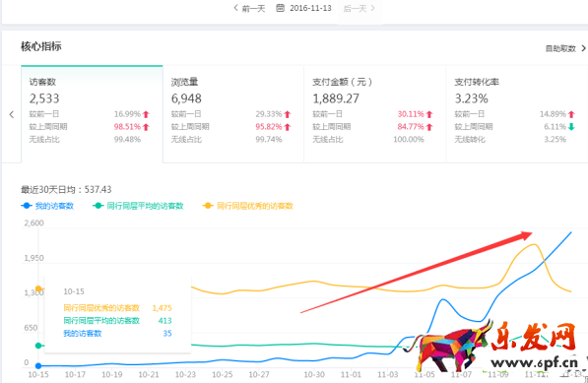Image resolution: width=588 pixels, height=383 pixels.
Task: Click the 前一天 text link
Action: [253, 8]
